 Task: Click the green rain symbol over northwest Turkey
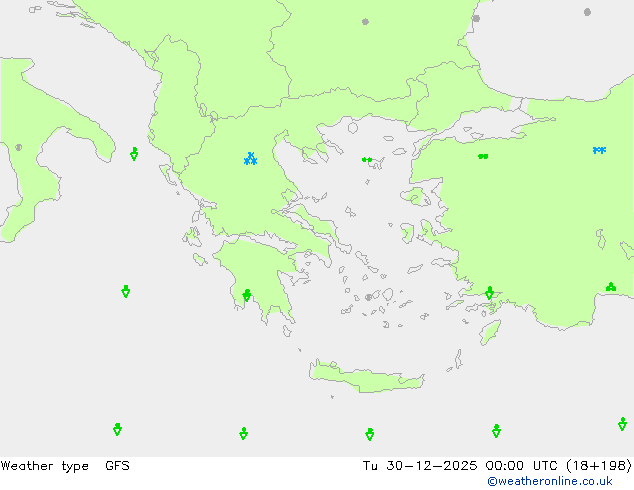pyautogui.click(x=483, y=156)
